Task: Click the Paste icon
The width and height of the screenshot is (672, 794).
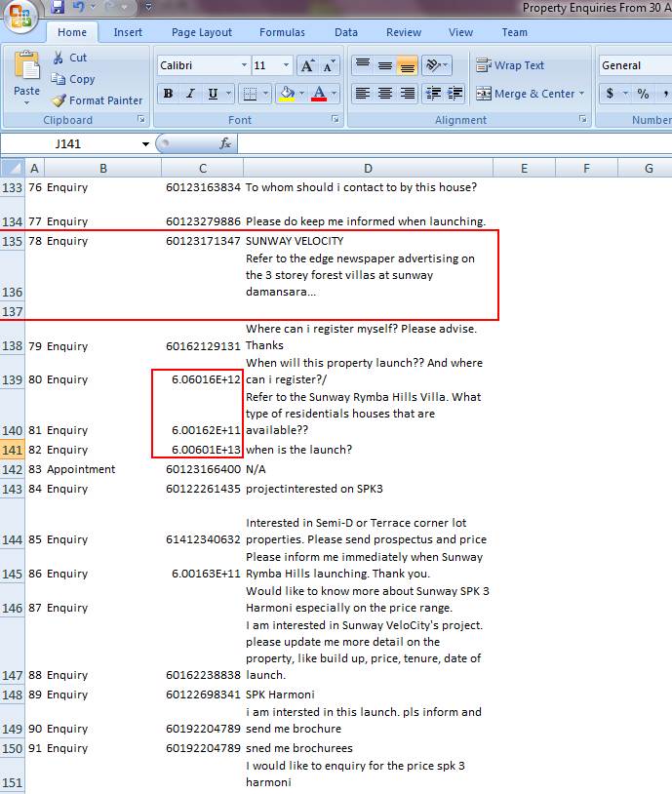Action: (27, 65)
